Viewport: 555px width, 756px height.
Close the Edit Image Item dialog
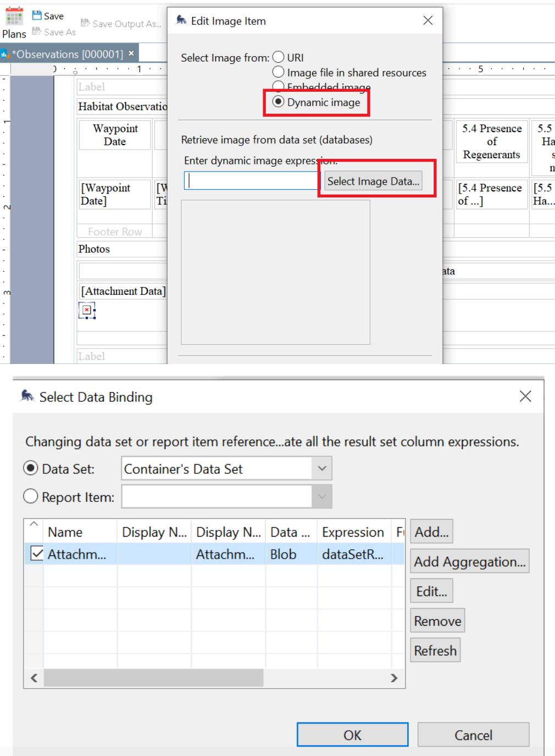click(x=428, y=20)
